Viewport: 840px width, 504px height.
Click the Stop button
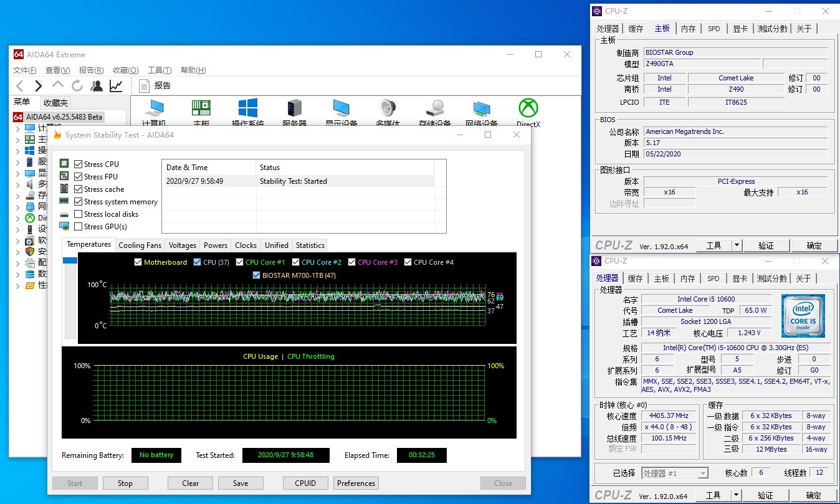[125, 483]
